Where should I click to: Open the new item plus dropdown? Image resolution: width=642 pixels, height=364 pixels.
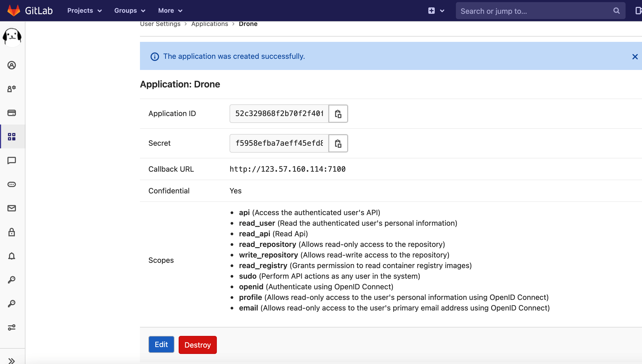[x=436, y=11]
